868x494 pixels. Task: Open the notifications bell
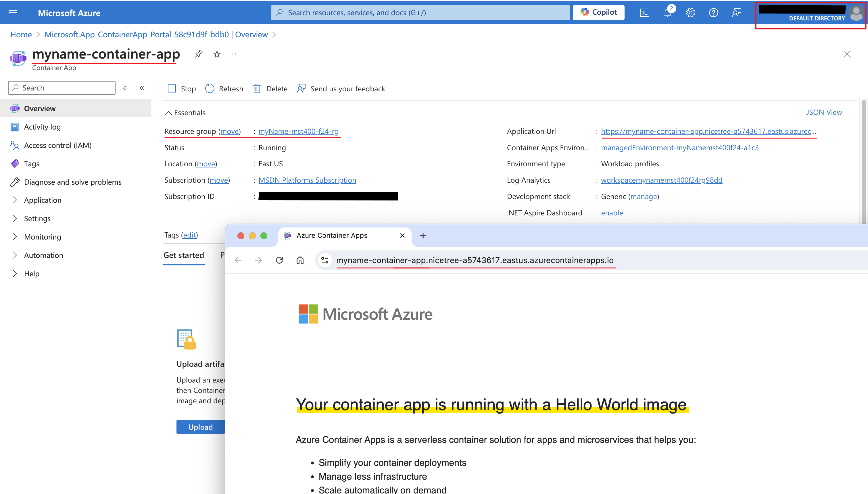(x=668, y=13)
